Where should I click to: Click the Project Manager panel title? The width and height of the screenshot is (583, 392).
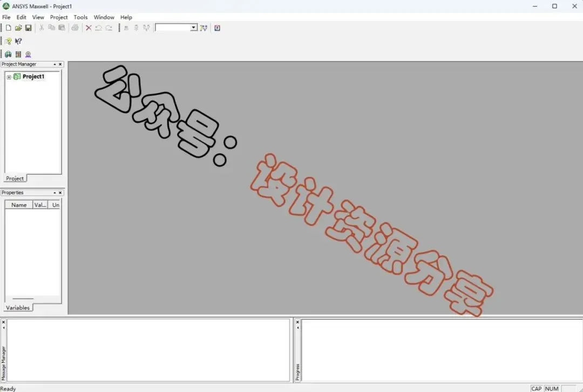pos(19,64)
